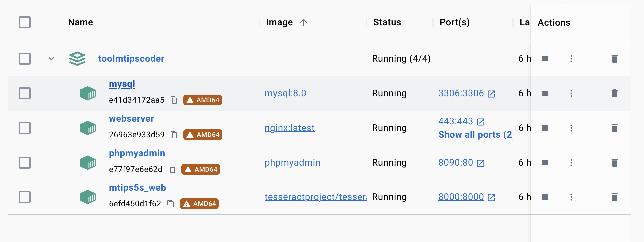Open more actions menu for mysql

571,93
